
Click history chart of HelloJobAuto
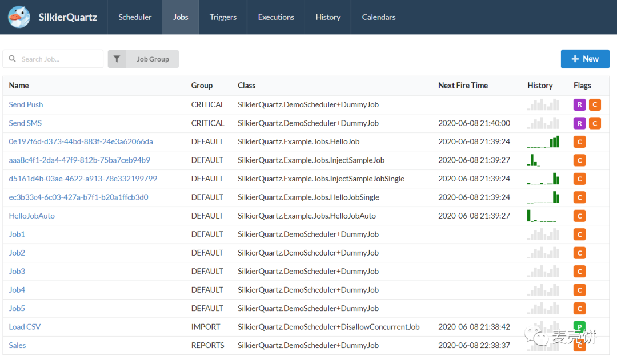point(542,216)
